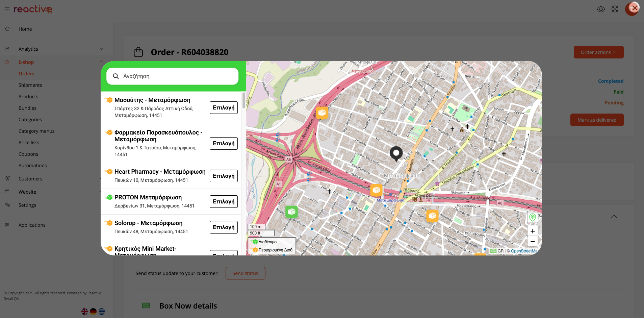Open Shipments in the sidebar
Viewport: 644px width, 318px height.
(x=30, y=85)
